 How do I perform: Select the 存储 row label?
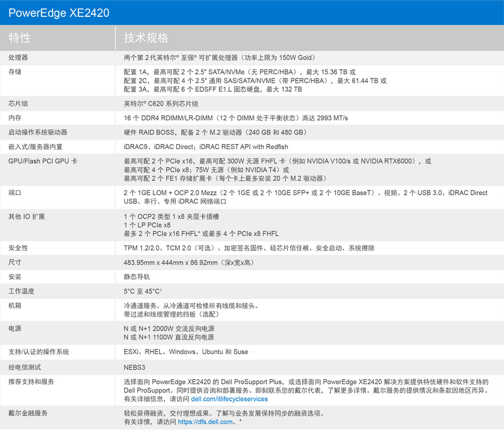[15, 72]
